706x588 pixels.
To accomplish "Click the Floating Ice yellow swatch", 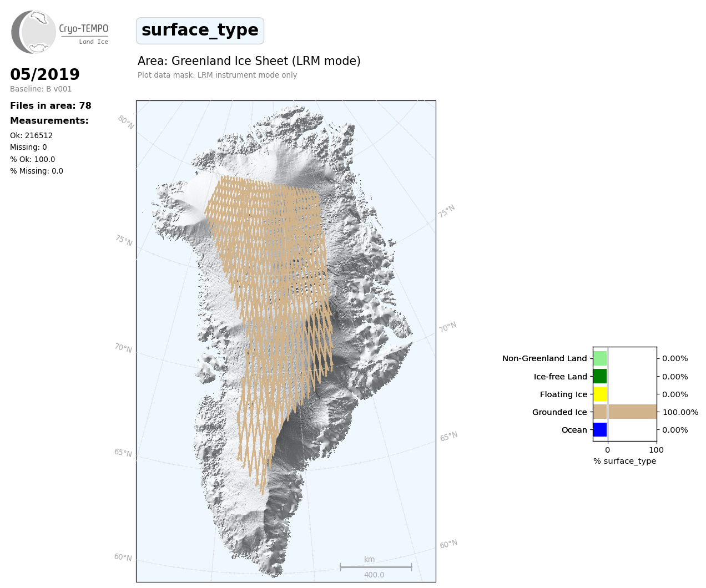I will click(600, 394).
